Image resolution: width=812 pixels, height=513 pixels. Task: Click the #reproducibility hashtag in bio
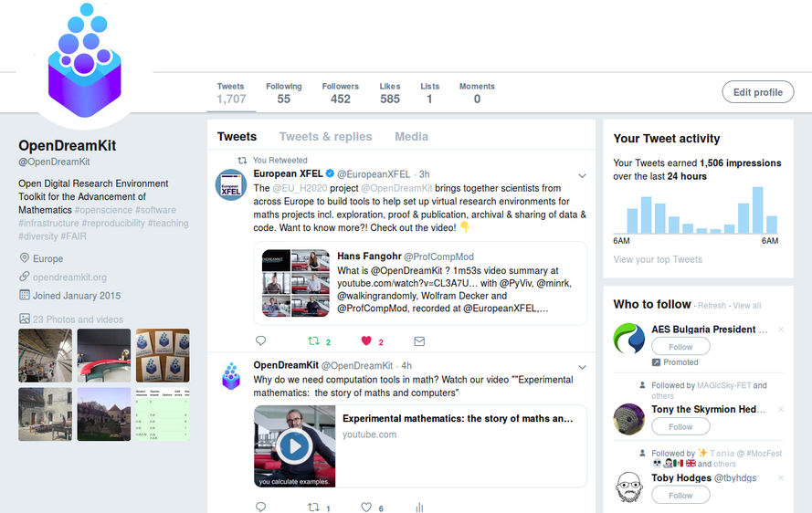point(113,223)
